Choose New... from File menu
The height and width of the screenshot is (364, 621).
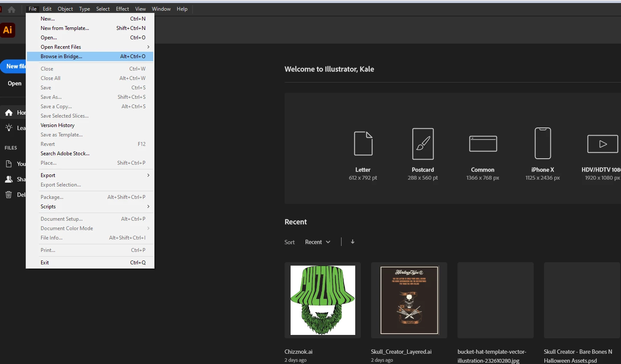coord(90,19)
